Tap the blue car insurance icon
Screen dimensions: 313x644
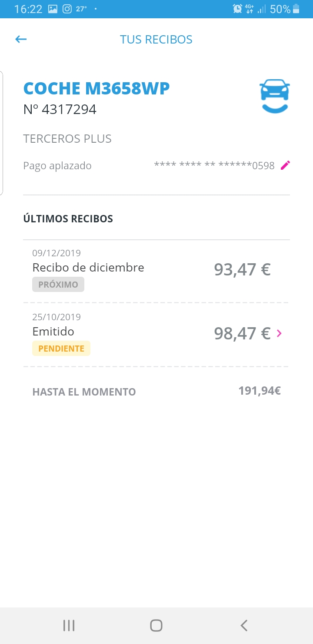click(275, 96)
